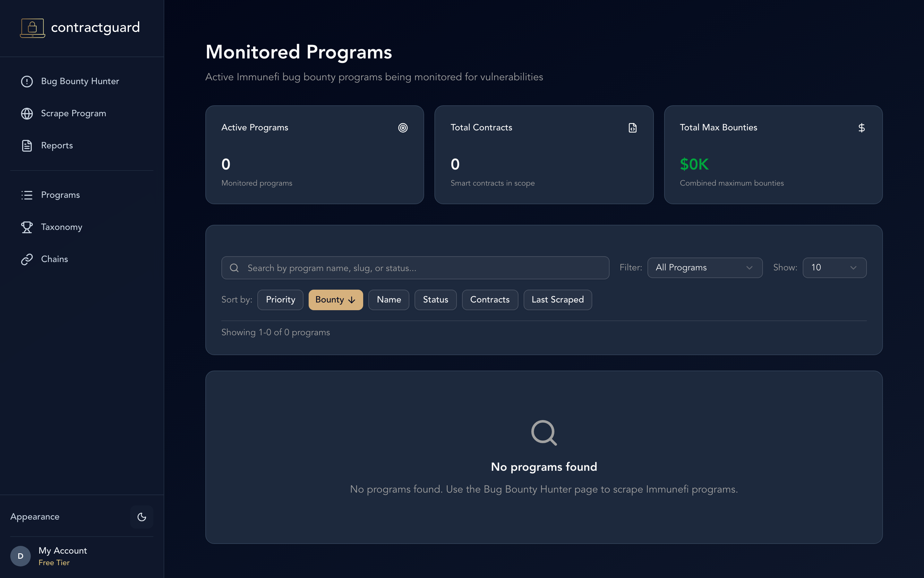Click the Monitored Programs page heading
The width and height of the screenshot is (924, 578).
pos(299,52)
